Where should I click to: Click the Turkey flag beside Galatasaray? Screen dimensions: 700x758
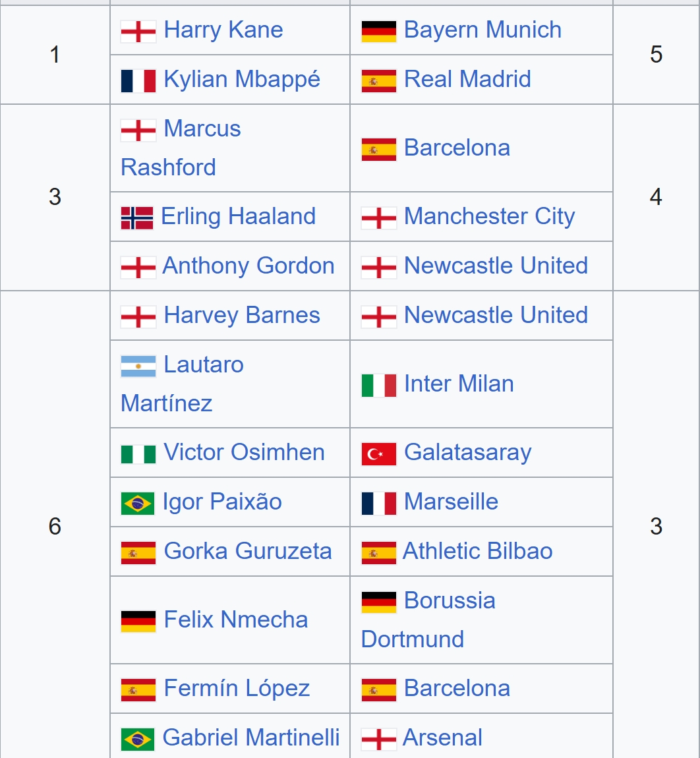378,453
